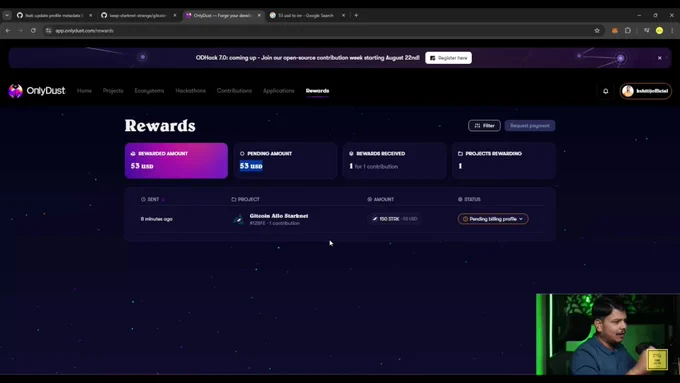Viewport: 680px width, 383px height.
Task: Open the Projects nav item
Action: point(113,91)
